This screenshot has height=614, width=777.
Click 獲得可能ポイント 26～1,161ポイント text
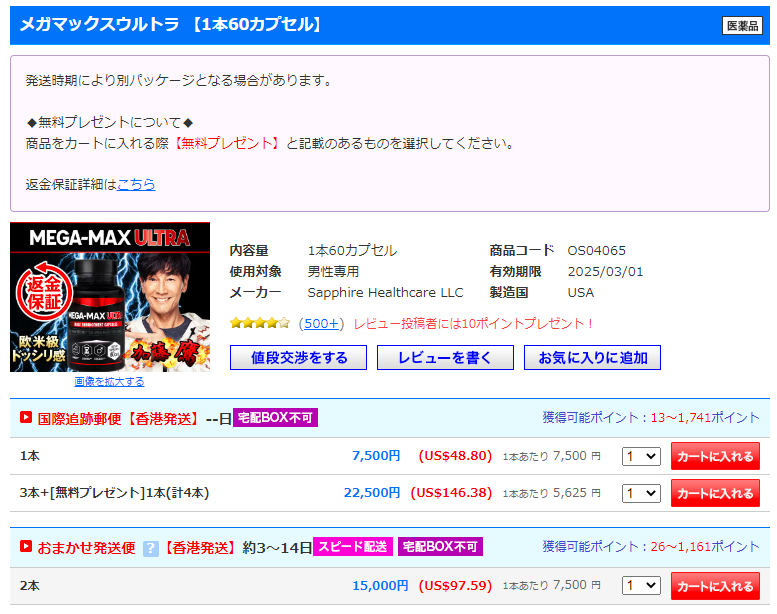[x=651, y=547]
